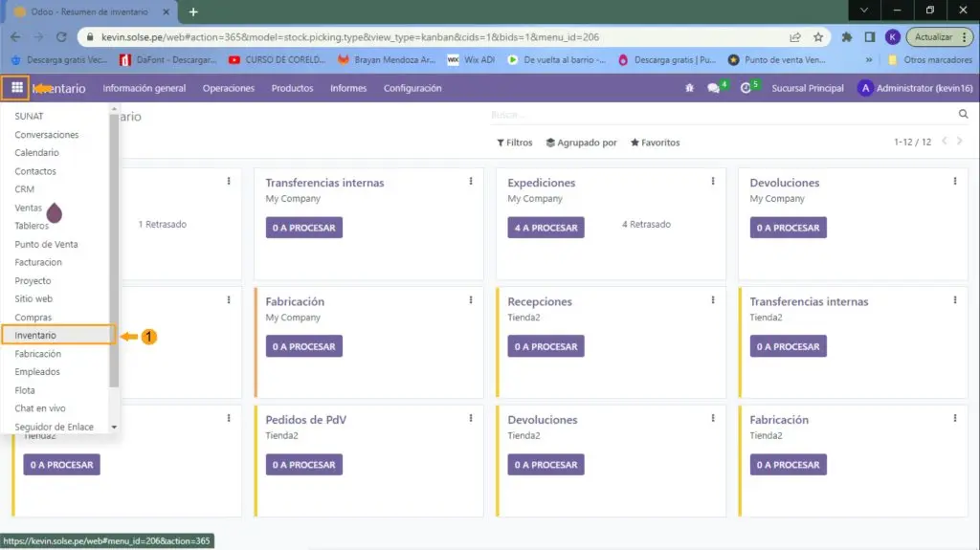980x550 pixels.
Task: Open the activities clock icon
Action: [x=746, y=88]
